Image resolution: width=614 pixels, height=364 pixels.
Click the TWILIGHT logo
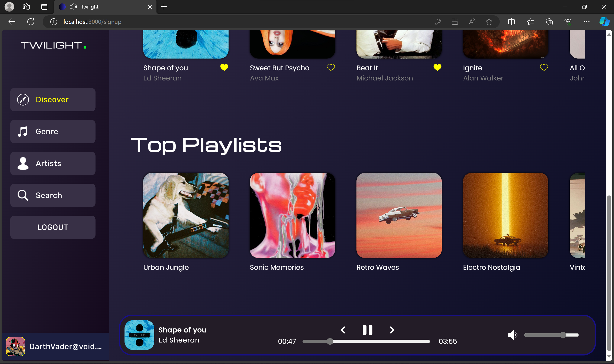pyautogui.click(x=52, y=45)
